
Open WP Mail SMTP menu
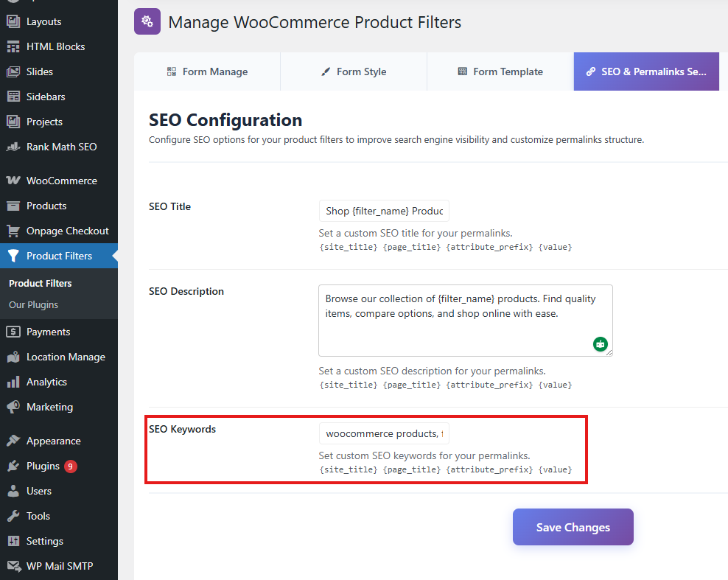click(59, 566)
